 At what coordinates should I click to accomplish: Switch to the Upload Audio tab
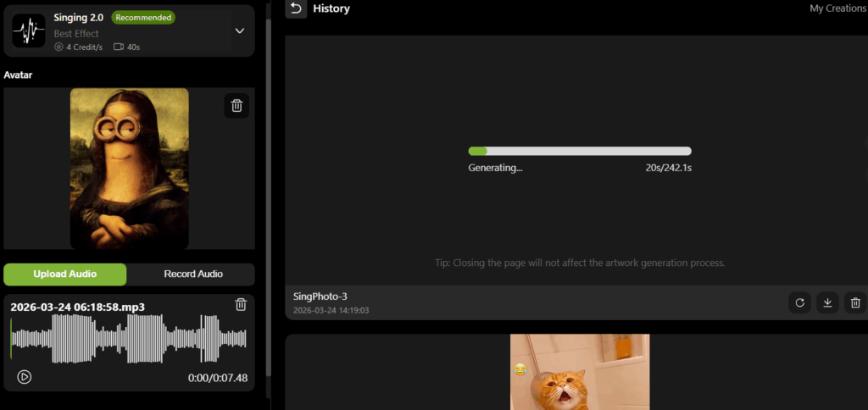pyautogui.click(x=65, y=274)
